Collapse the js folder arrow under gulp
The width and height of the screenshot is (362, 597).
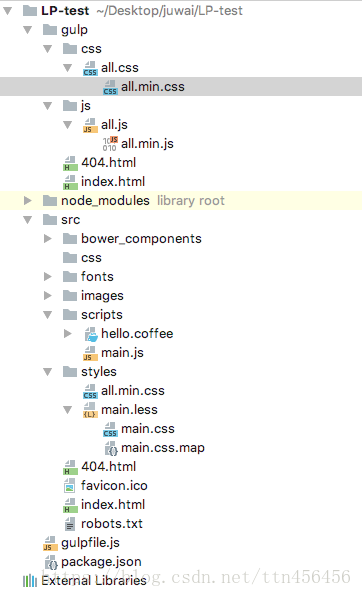48,106
